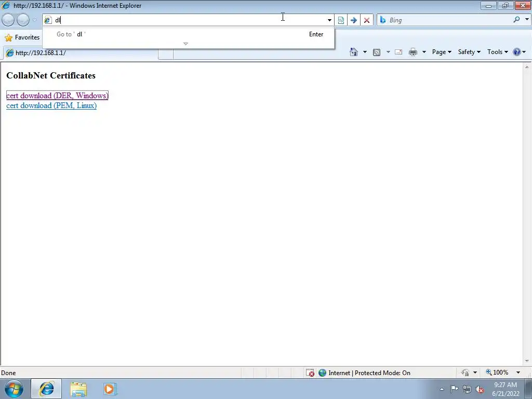
Task: Click the network tray icon
Action: (467, 390)
